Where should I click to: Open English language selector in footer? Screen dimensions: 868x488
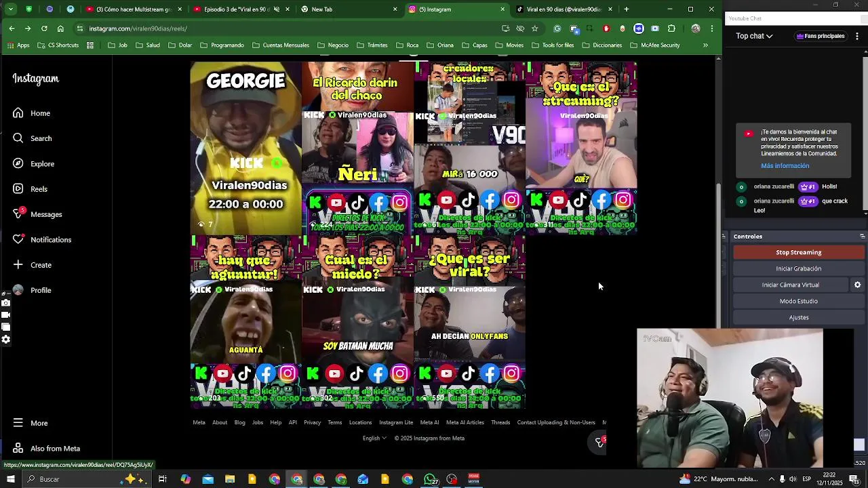pyautogui.click(x=374, y=438)
